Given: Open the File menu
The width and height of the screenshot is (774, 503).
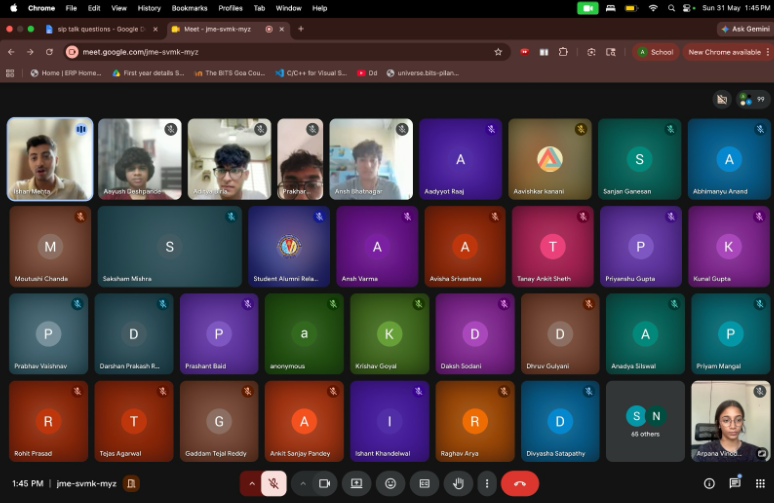Looking at the screenshot, I should tap(71, 8).
